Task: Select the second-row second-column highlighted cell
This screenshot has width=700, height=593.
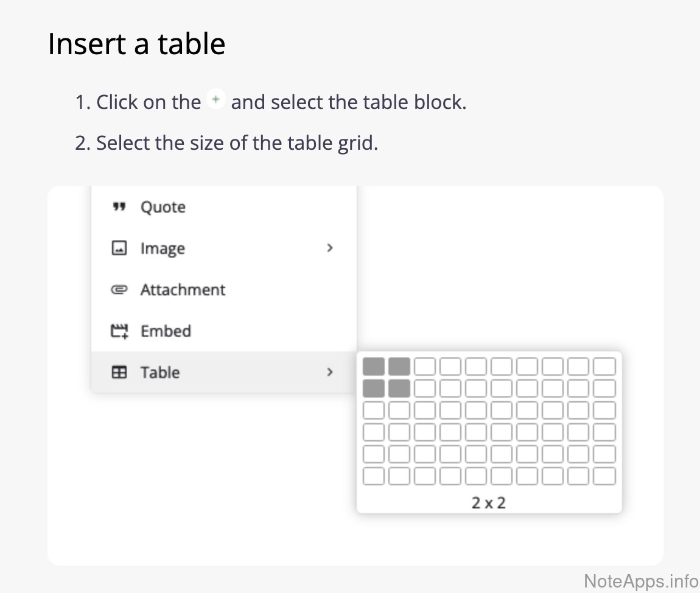Action: [x=399, y=388]
